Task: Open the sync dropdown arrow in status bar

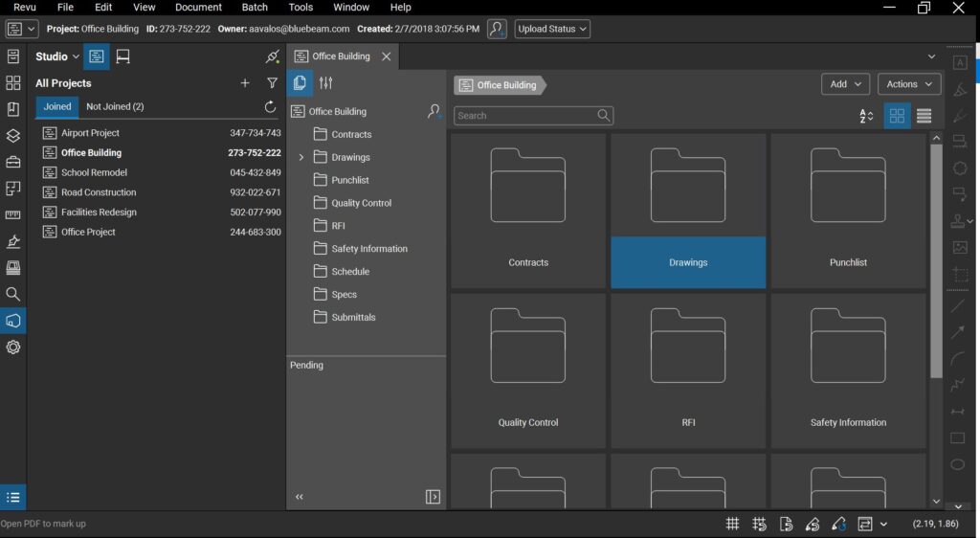Action: 883,525
